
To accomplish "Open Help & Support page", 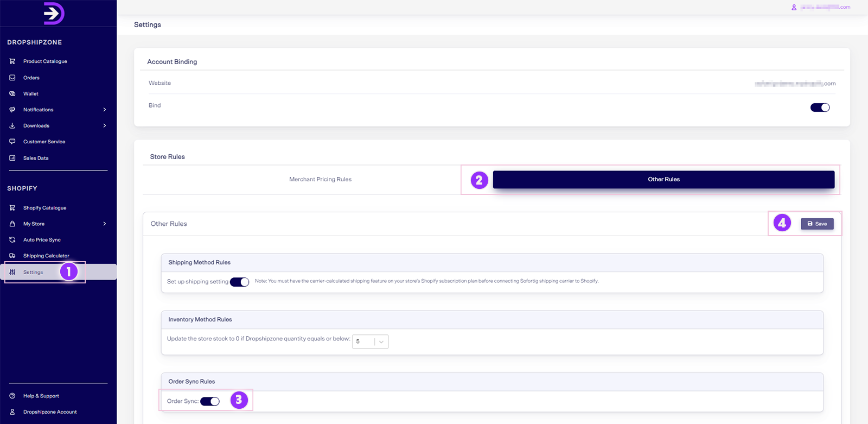I will coord(41,396).
